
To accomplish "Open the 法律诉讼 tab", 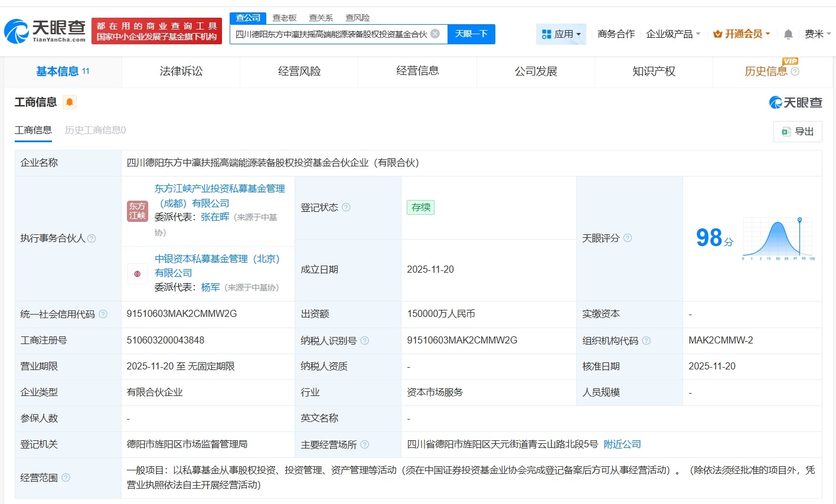I will pyautogui.click(x=180, y=71).
